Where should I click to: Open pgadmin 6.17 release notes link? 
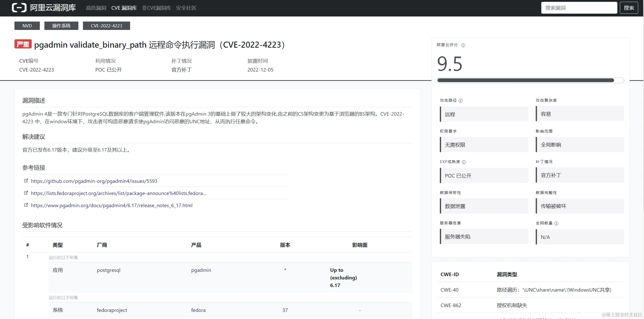[112, 205]
